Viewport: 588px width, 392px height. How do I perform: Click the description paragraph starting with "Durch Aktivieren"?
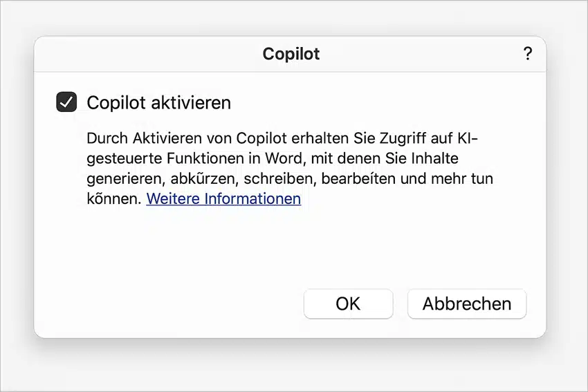tap(290, 169)
